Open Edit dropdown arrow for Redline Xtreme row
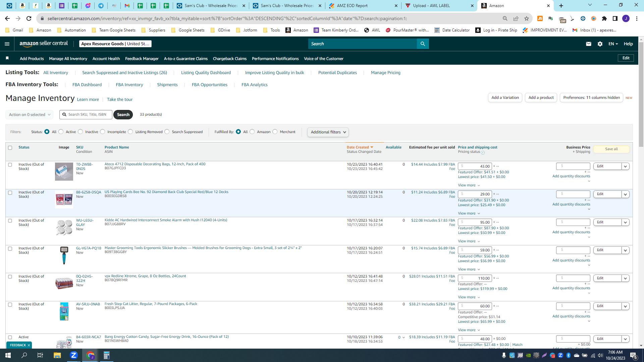The image size is (644, 362). pos(626,278)
